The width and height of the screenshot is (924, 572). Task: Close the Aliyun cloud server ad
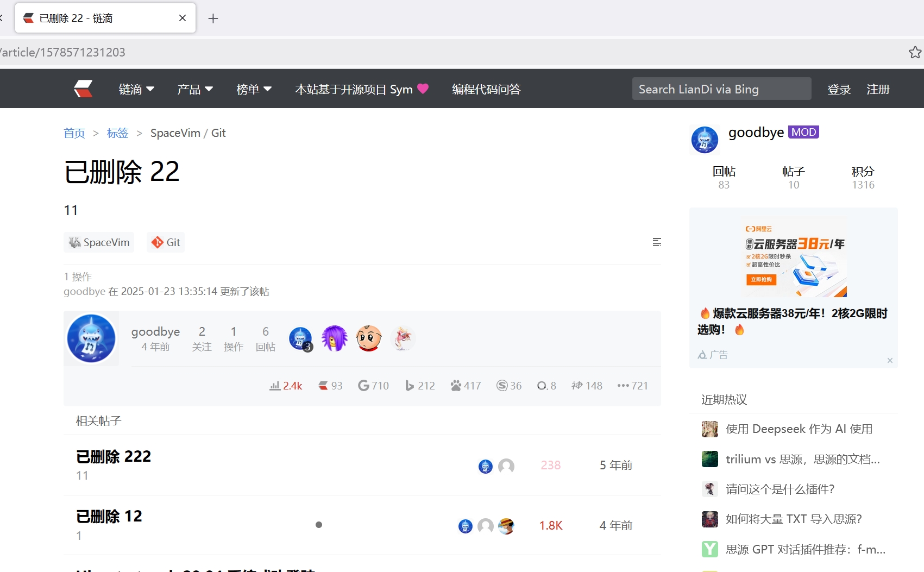click(890, 360)
